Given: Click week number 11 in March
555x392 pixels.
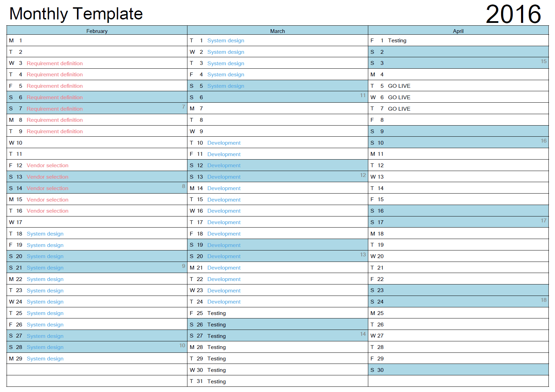Looking at the screenshot, I should [x=363, y=95].
